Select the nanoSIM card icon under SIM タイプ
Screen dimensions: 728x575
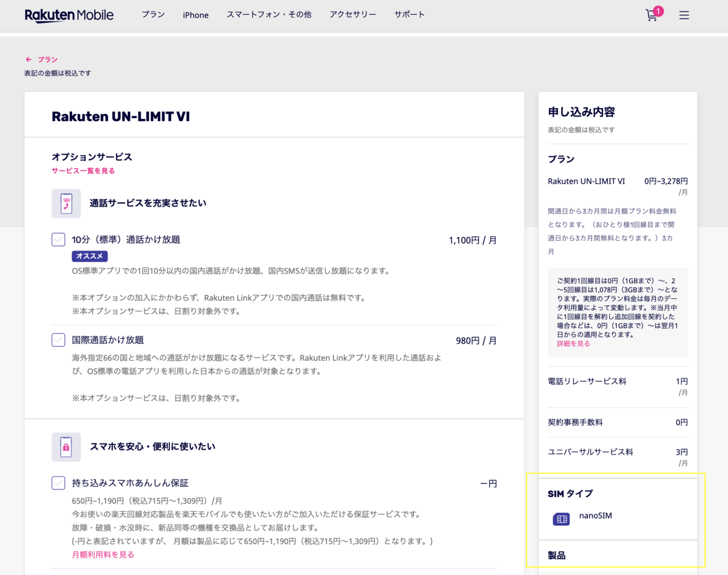[x=561, y=519]
